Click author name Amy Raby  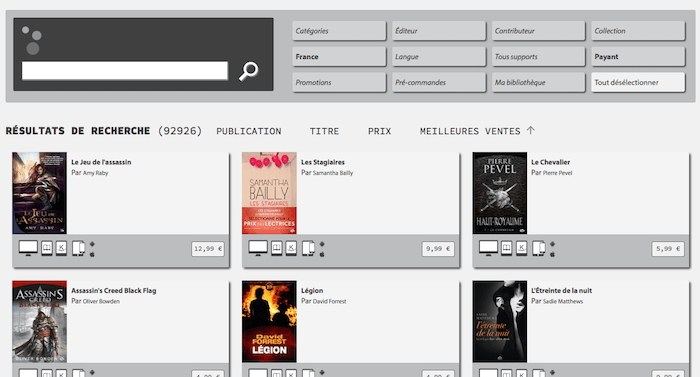tap(96, 173)
